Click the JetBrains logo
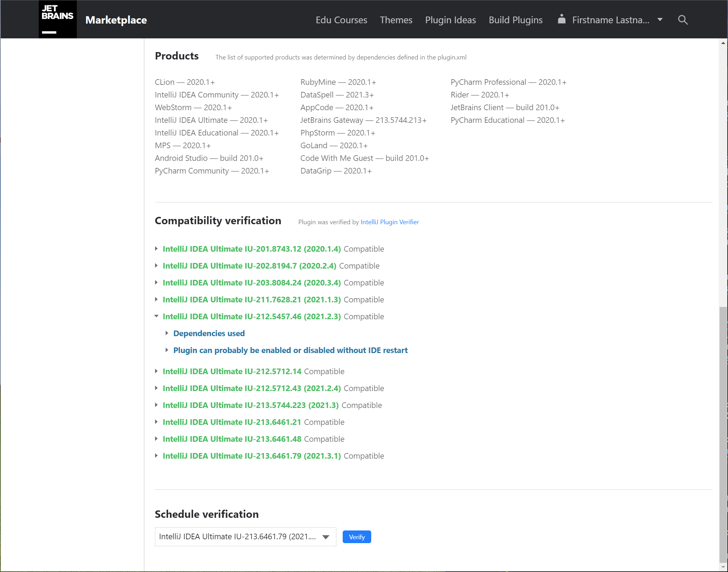This screenshot has height=572, width=728. click(x=57, y=19)
